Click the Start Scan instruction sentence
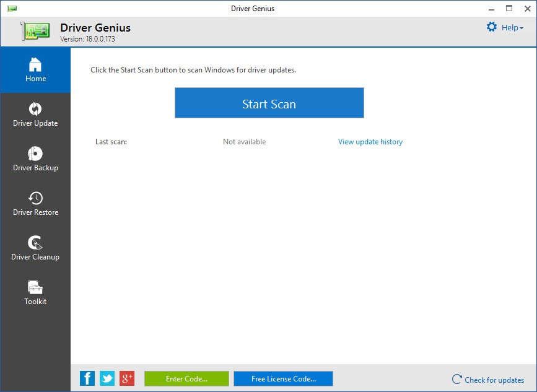 click(x=193, y=70)
